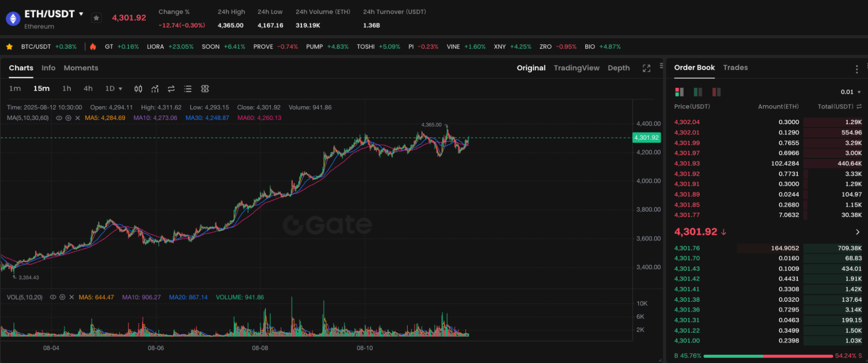868x363 pixels.
Task: Select 4h timeframe
Action: pos(88,89)
